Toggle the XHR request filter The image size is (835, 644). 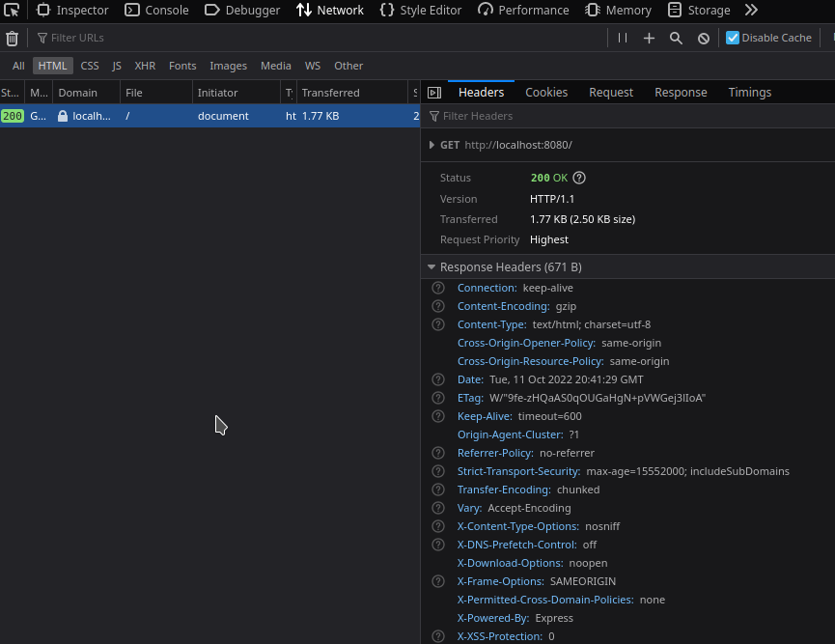(145, 66)
